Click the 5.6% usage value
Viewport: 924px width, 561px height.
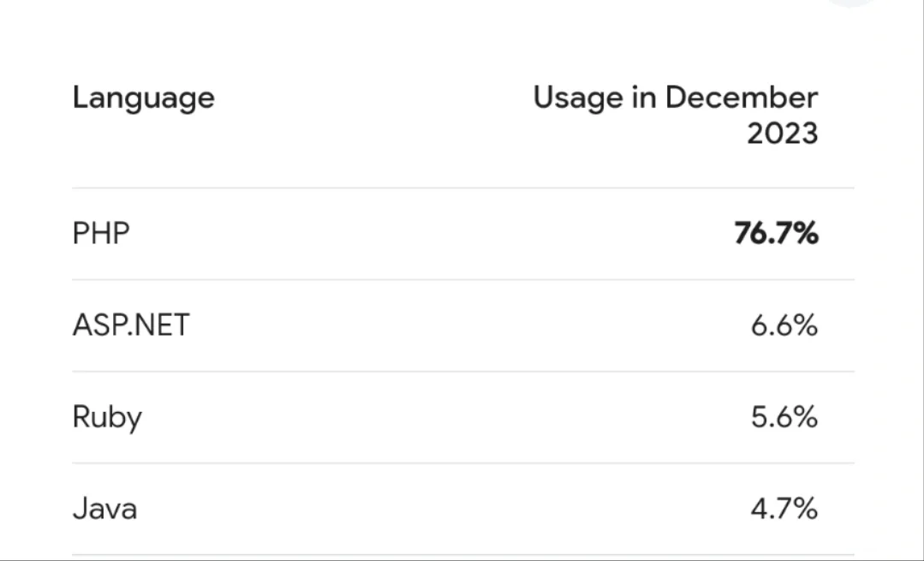pos(784,418)
